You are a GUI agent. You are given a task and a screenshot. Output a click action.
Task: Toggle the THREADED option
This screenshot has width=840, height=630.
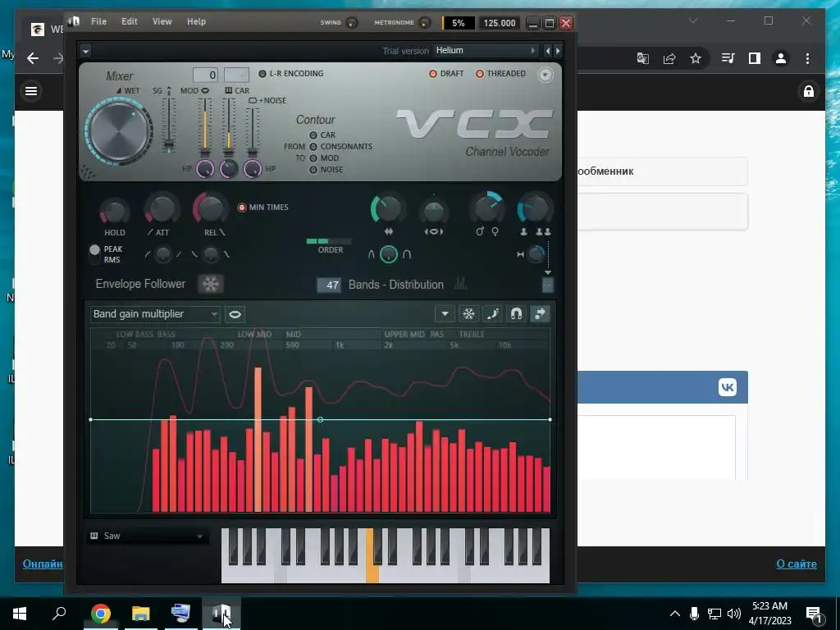click(x=500, y=73)
